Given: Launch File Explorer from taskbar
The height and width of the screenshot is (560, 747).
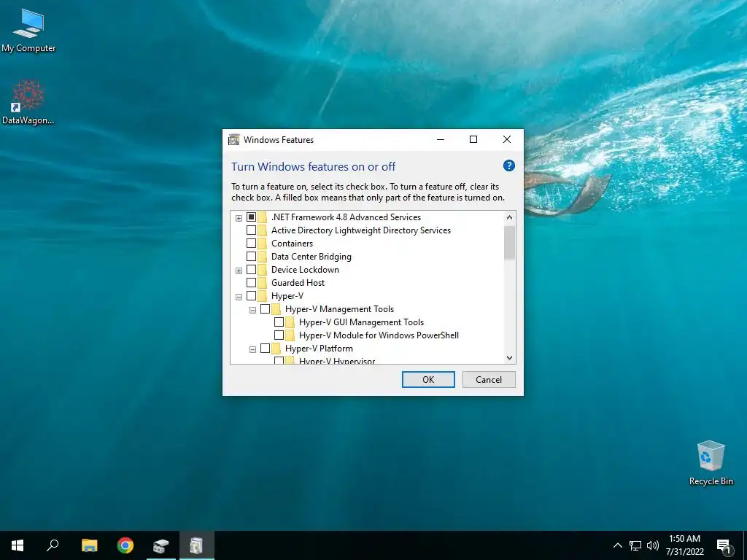Looking at the screenshot, I should tap(89, 545).
